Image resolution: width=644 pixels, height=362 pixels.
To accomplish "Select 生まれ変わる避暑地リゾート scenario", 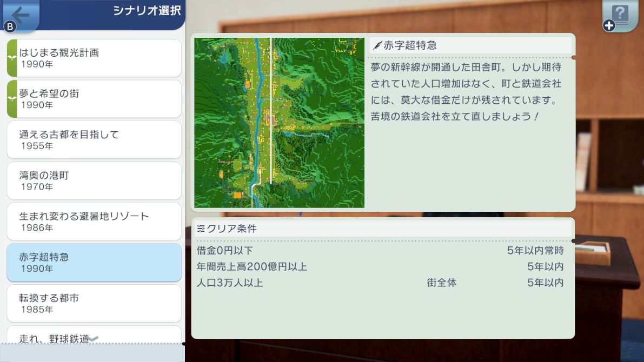I will pyautogui.click(x=94, y=222).
